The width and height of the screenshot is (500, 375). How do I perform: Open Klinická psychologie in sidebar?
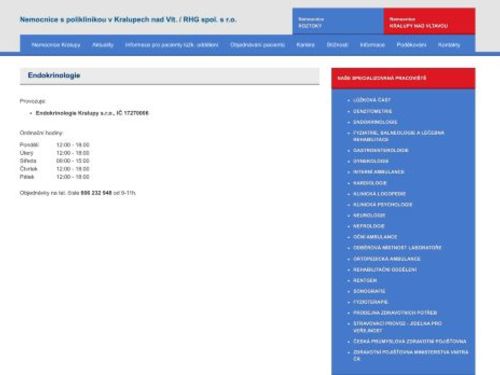click(383, 204)
